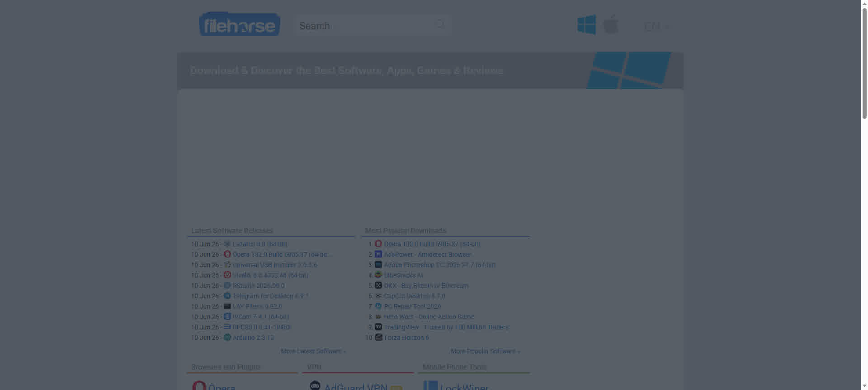Click More Popular Software link
The image size is (868, 390).
[x=486, y=351]
